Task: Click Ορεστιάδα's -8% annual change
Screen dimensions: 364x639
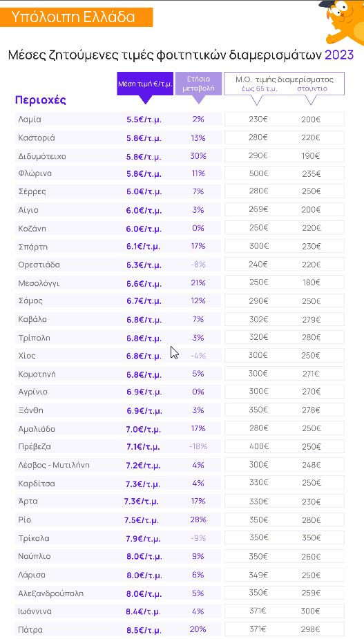Action: [x=198, y=265]
